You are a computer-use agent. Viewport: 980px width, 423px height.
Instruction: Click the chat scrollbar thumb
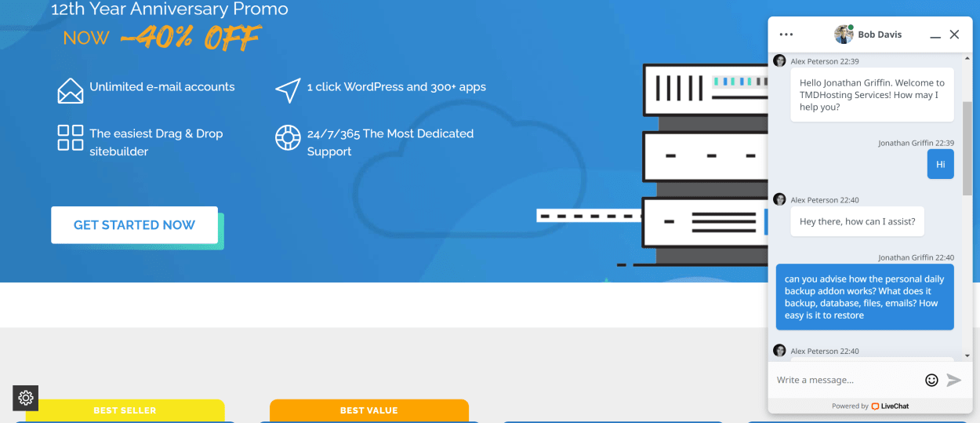click(x=967, y=148)
